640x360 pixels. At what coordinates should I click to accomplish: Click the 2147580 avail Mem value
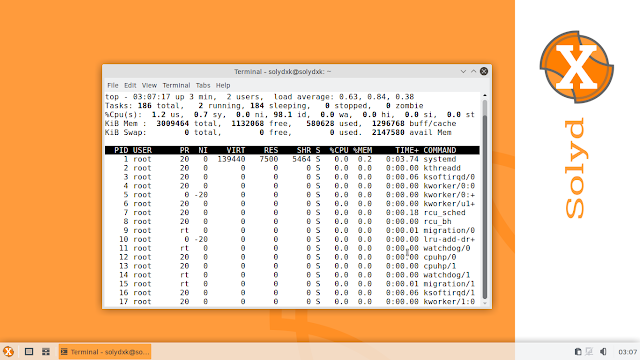[388, 132]
